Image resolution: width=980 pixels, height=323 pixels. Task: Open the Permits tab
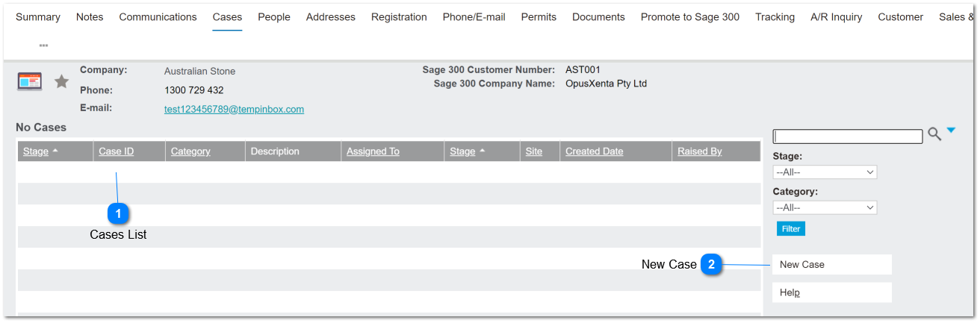click(x=539, y=17)
